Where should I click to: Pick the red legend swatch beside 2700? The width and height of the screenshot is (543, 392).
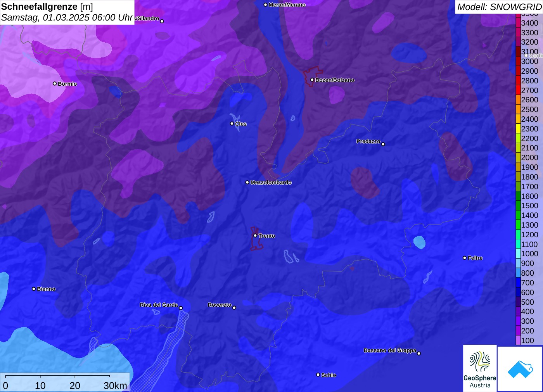click(x=518, y=90)
